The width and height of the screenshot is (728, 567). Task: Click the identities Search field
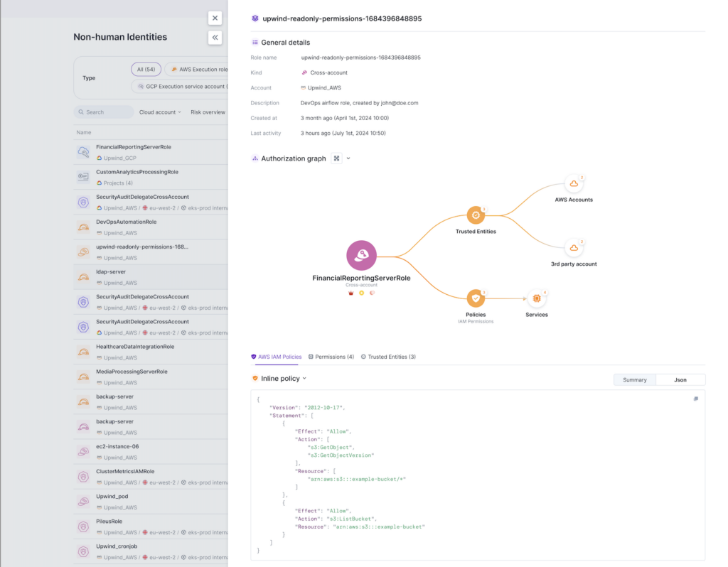coord(104,112)
